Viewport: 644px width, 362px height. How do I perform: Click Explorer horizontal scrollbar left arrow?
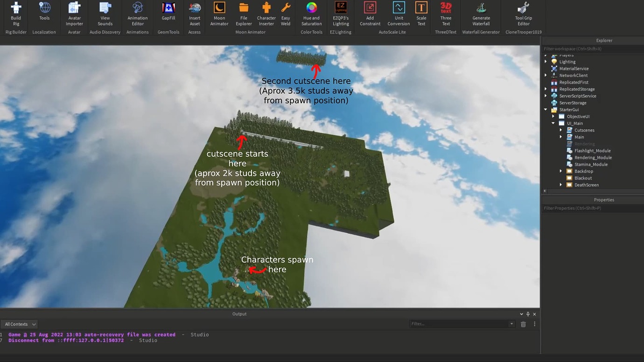544,191
